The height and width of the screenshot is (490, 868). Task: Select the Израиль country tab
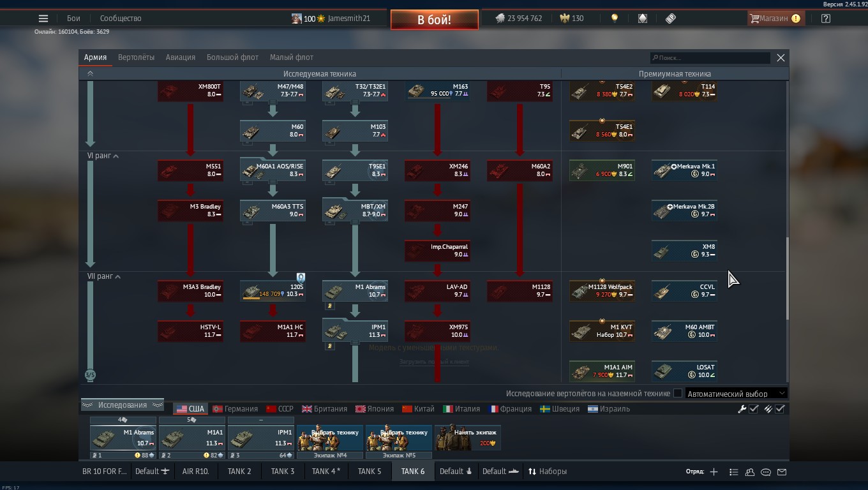click(609, 409)
